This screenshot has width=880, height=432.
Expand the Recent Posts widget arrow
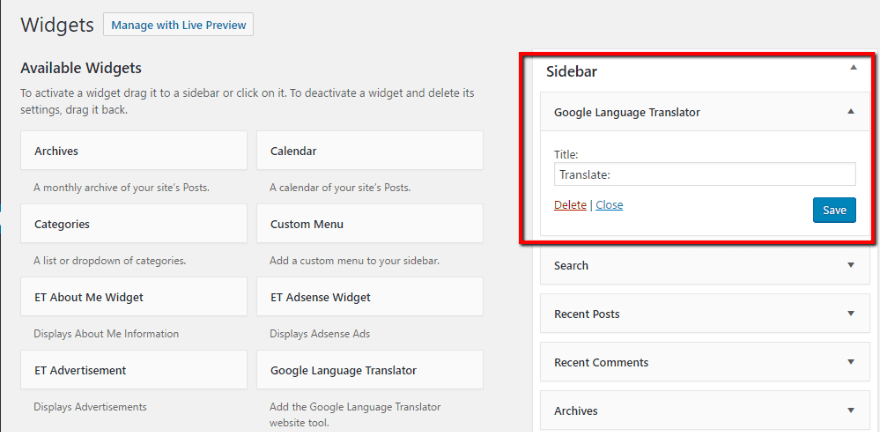(850, 313)
